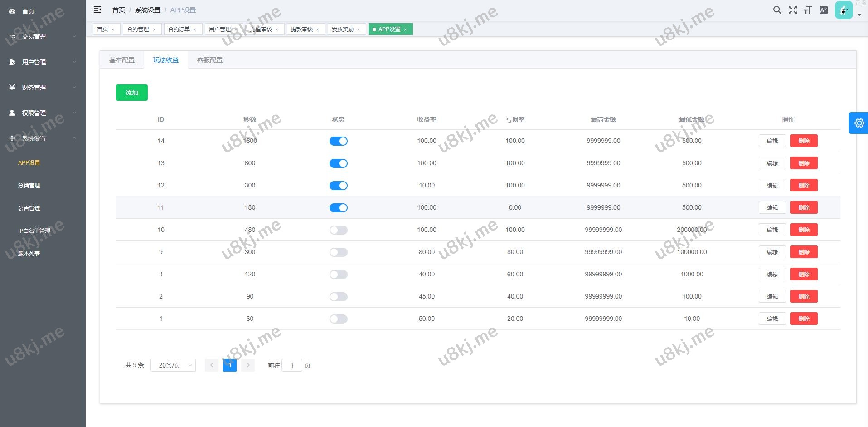The height and width of the screenshot is (427, 868).
Task: Collapse sidebar with hamburger icon
Action: click(97, 10)
